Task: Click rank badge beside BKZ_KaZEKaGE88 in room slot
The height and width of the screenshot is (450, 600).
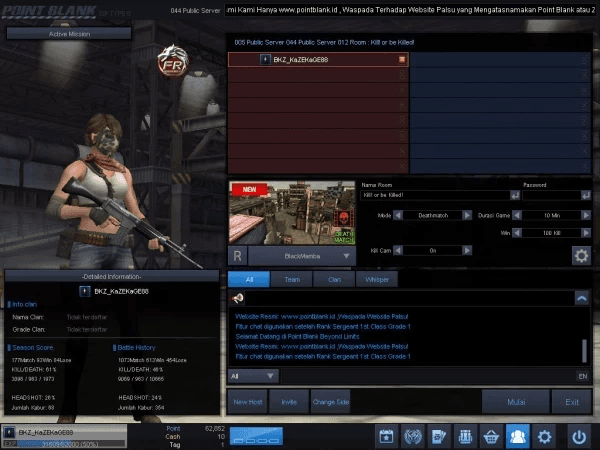Action: click(265, 59)
